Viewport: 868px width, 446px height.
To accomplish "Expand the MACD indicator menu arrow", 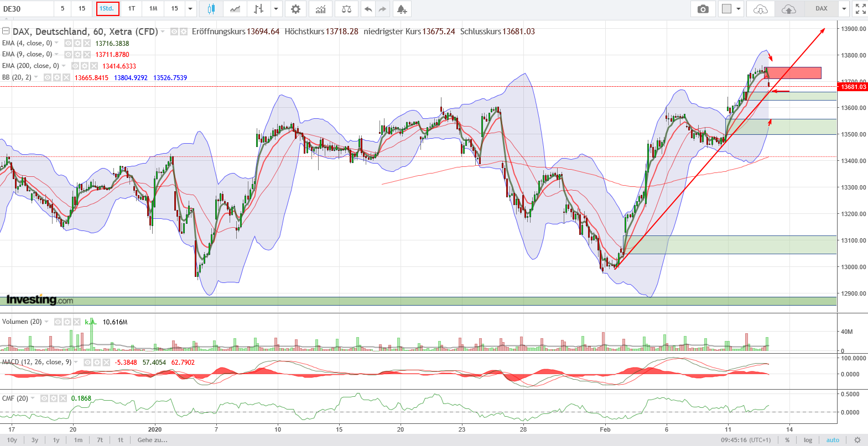I will pyautogui.click(x=76, y=363).
